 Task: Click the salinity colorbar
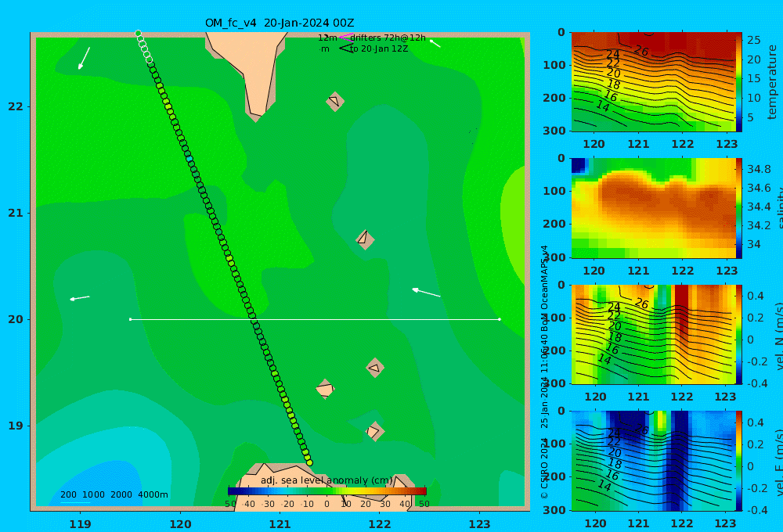739,208
